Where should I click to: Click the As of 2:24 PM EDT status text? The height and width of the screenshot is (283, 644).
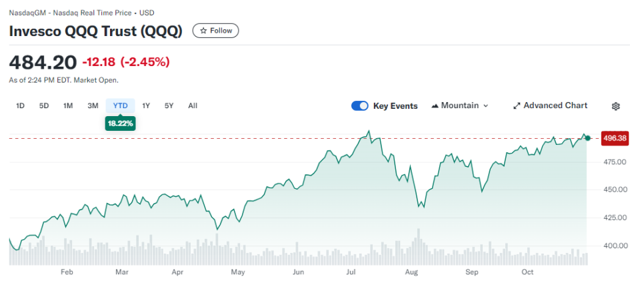point(63,80)
